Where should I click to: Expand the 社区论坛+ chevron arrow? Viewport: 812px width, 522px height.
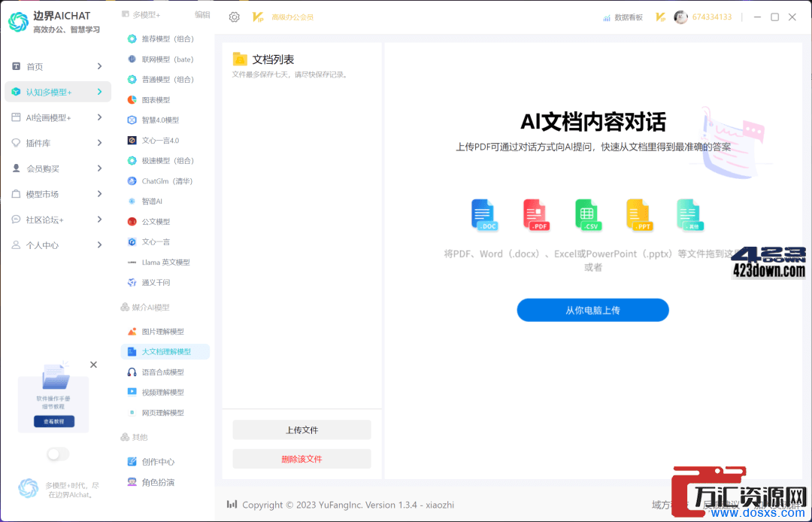(99, 220)
